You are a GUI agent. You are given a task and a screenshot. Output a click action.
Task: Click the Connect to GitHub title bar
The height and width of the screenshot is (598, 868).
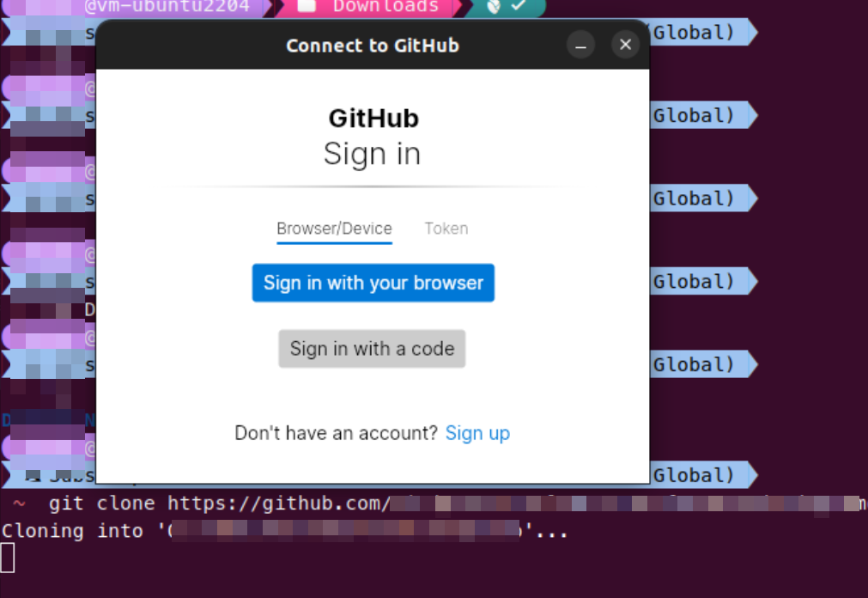[373, 46]
